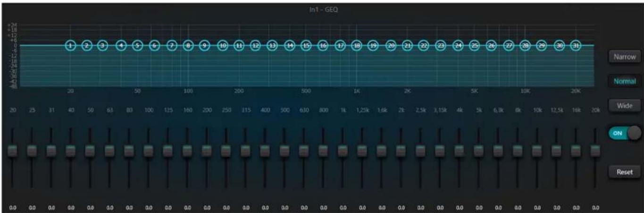The height and width of the screenshot is (213, 644).
Task: Select EQ curve node 12
Action: [x=255, y=46]
